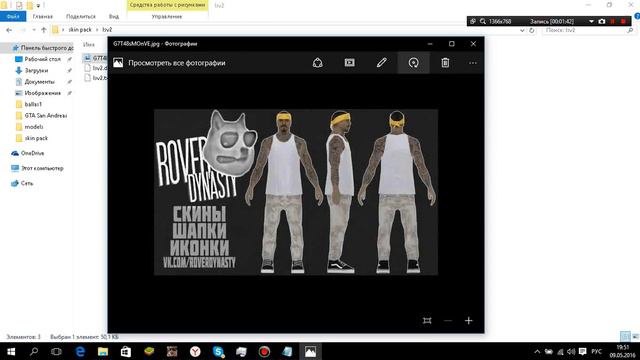This screenshot has height=360, width=640.
Task: Open the Edit pencil tool in Photos
Action: [x=381, y=63]
